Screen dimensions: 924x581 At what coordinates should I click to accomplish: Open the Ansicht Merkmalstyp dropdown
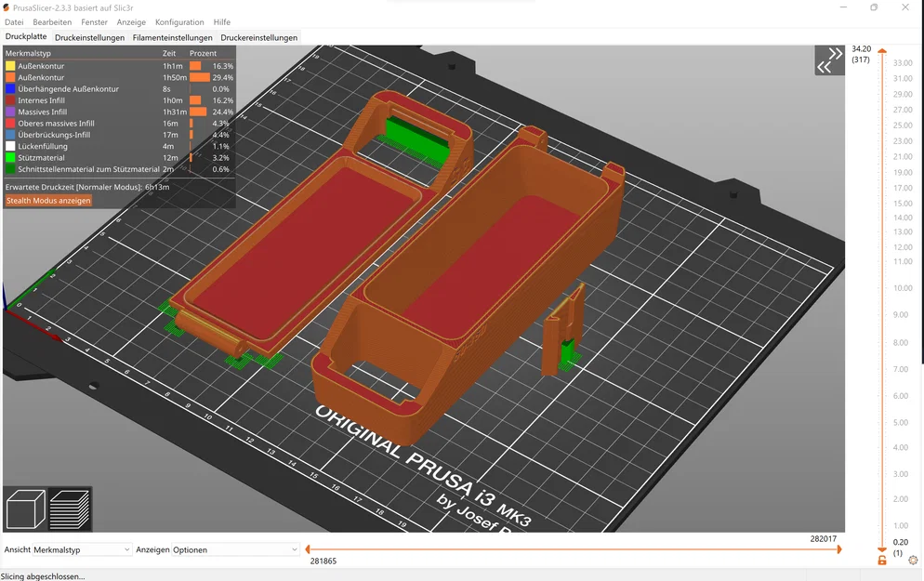coord(81,549)
